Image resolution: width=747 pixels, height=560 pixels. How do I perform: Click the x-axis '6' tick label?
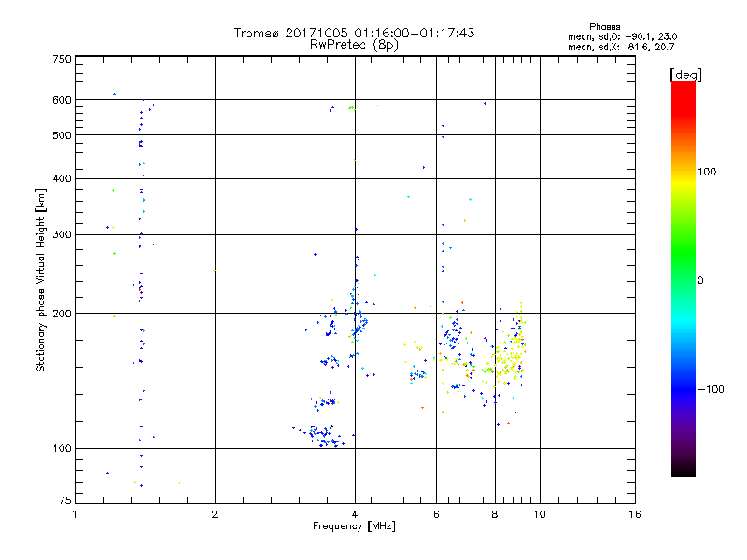point(436,514)
